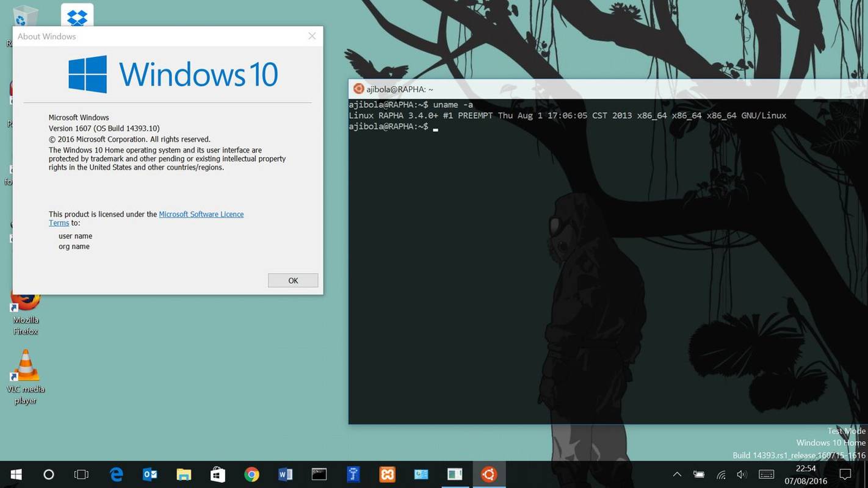The image size is (868, 488).
Task: Click the 'Version 1607 (OS Build 14393.10)' text
Action: (x=104, y=128)
